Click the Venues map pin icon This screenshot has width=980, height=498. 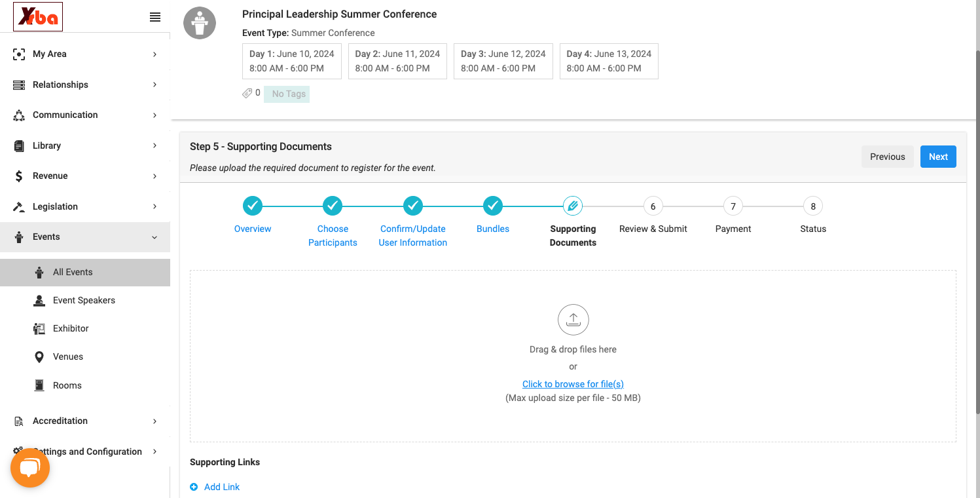pos(39,357)
